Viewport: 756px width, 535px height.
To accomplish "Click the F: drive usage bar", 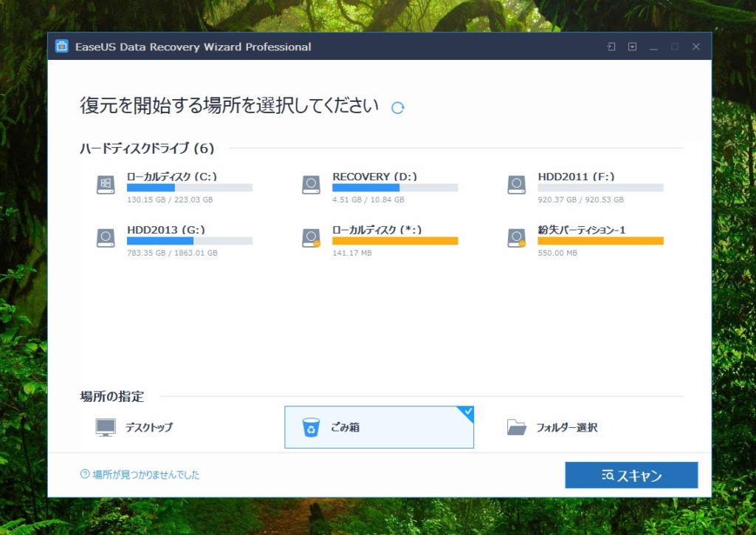I will (600, 188).
